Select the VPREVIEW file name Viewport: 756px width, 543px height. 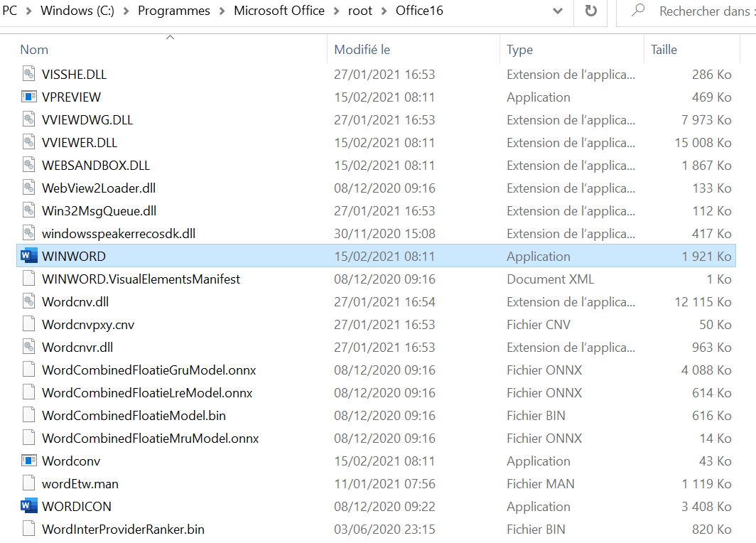(71, 97)
